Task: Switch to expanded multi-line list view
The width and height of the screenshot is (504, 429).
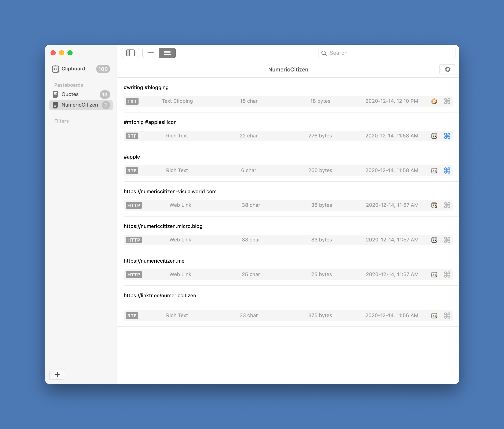Action: [167, 53]
